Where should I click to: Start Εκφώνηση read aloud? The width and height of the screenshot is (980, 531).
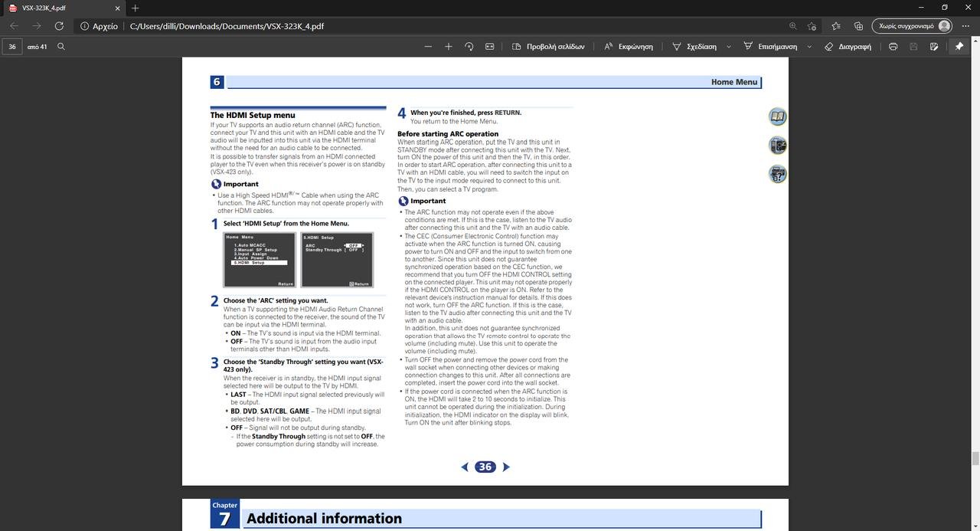[x=629, y=47]
